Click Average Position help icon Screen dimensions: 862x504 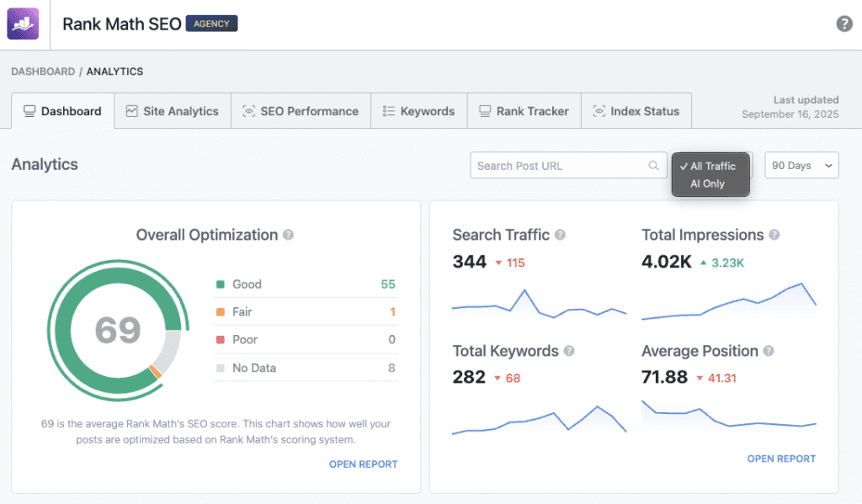point(769,352)
